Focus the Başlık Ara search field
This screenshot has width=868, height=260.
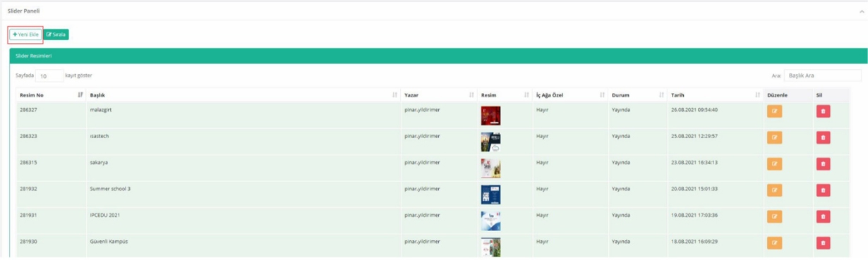click(x=823, y=75)
